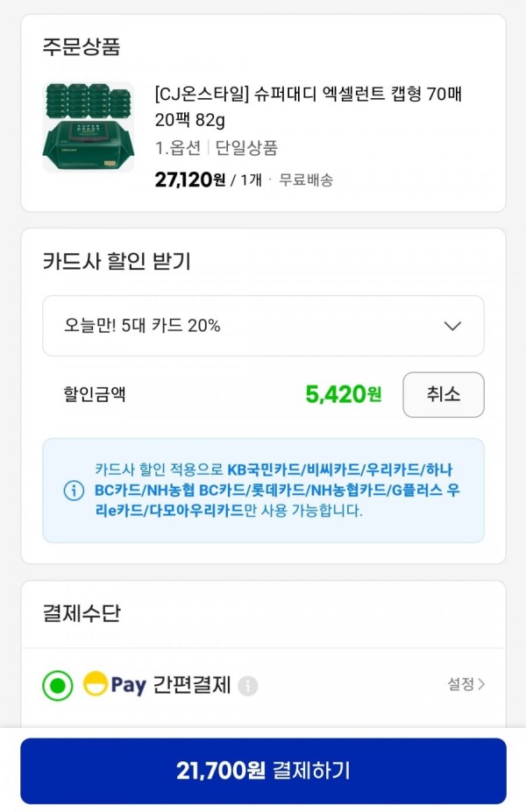Tap the arrow next to 설정
Screen dimensions: 526x812
tap(481, 685)
